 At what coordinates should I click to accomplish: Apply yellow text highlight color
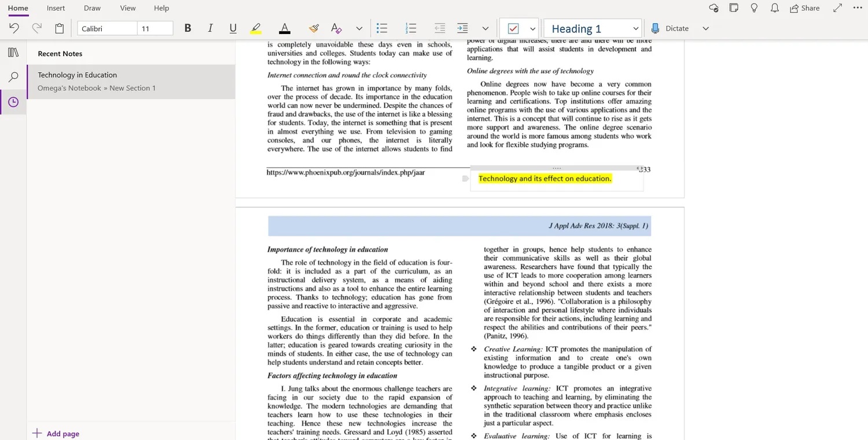click(x=256, y=28)
